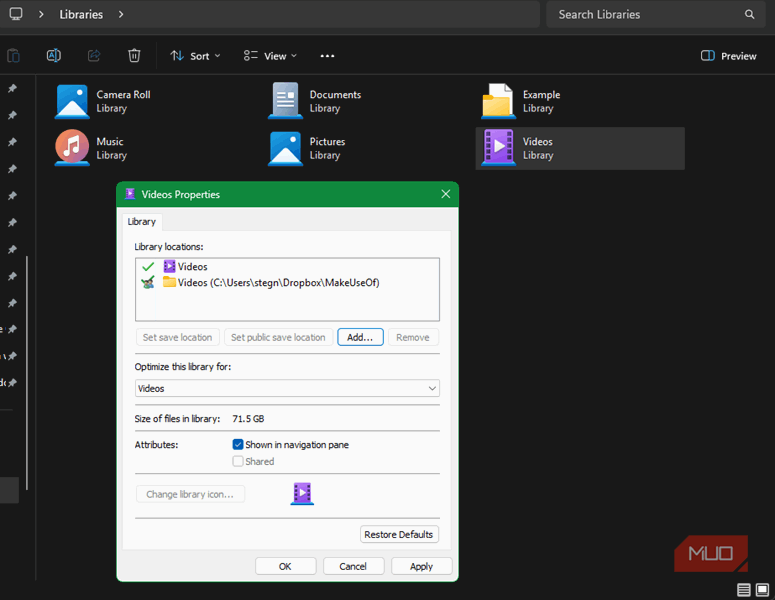The image size is (775, 600).
Task: Click Change library icon... button
Action: point(190,494)
